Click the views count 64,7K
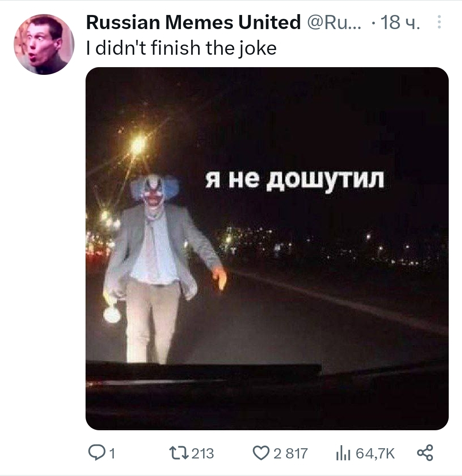Screen dimensions: 462x476 coord(375,453)
